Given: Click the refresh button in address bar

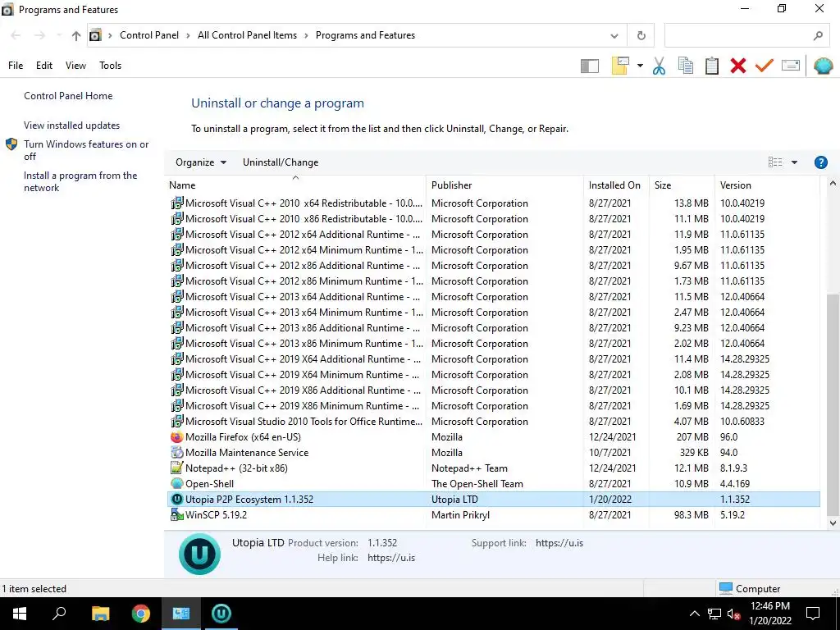Looking at the screenshot, I should [x=641, y=36].
